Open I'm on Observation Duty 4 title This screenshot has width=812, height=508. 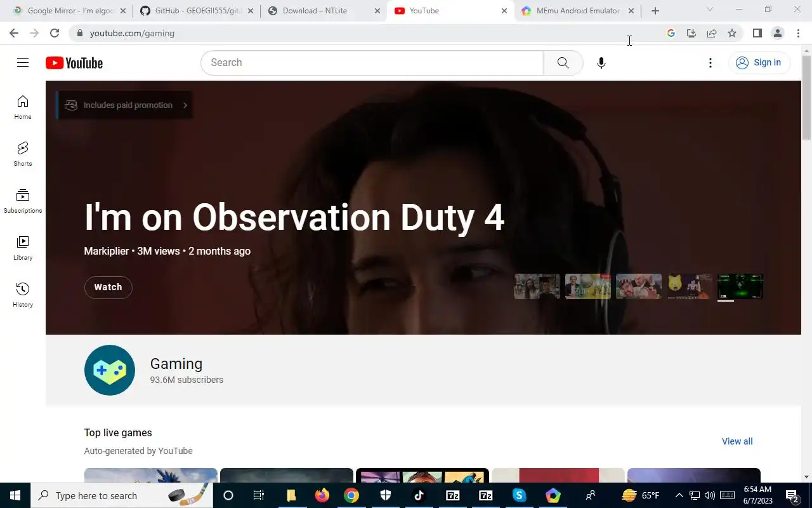click(294, 217)
